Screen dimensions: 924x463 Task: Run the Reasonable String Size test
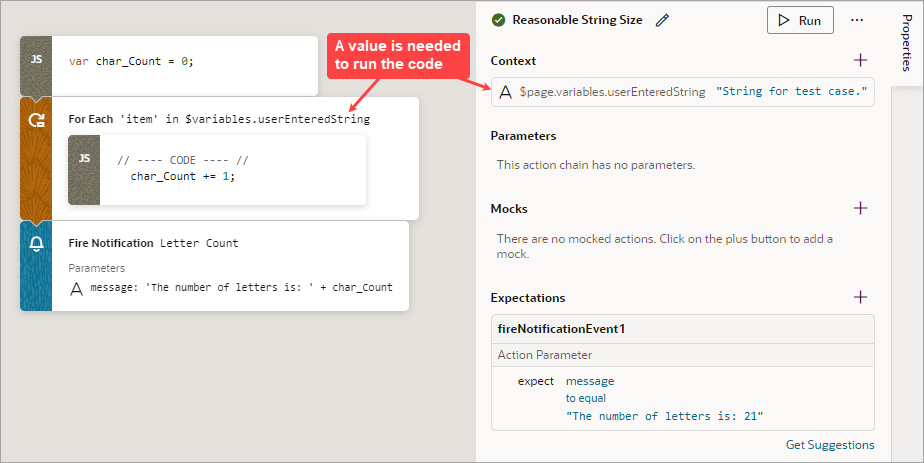click(x=800, y=20)
